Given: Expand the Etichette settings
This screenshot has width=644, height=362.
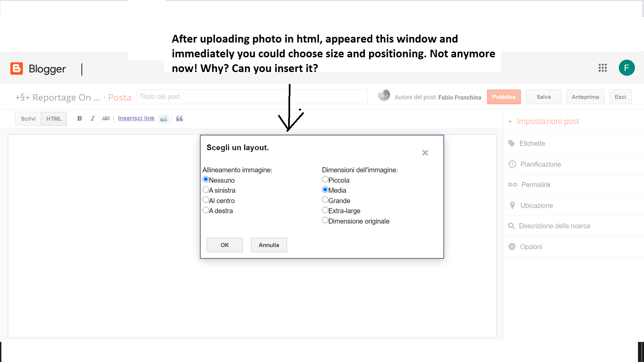Looking at the screenshot, I should pos(532,143).
